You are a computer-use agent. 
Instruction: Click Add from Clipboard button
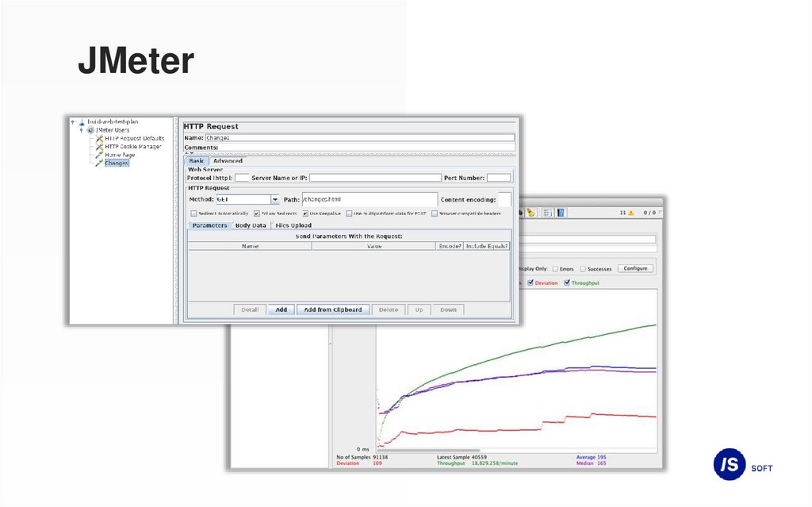click(333, 309)
